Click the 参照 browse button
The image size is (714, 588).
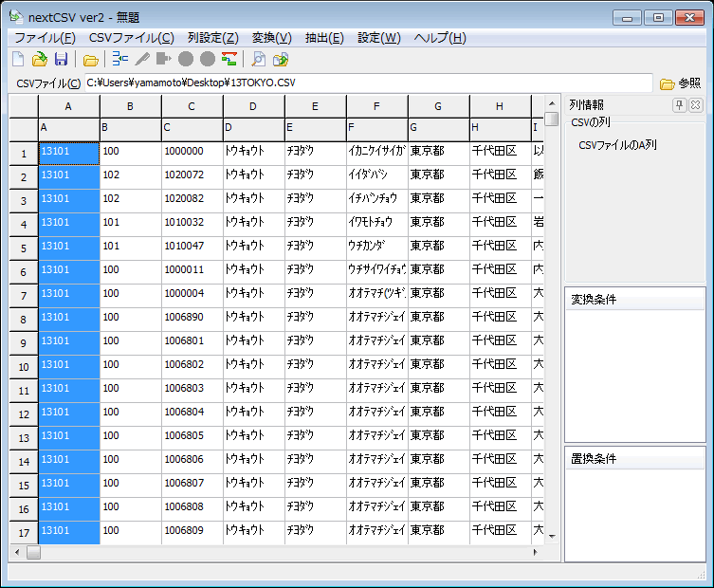(x=681, y=83)
